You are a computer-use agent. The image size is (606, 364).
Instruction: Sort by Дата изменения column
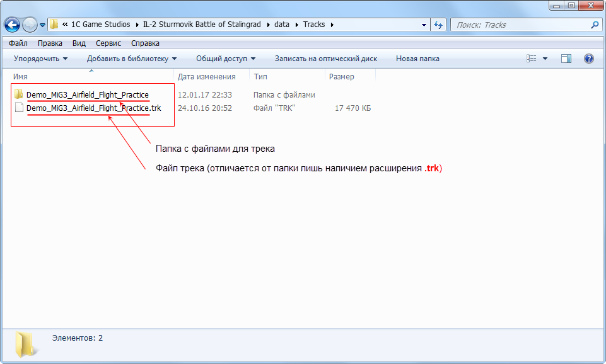point(206,76)
